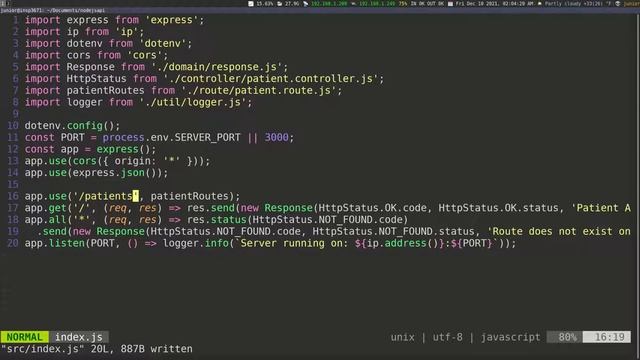Click the date and time text in top bar
640x360 pixels.
click(494, 4)
